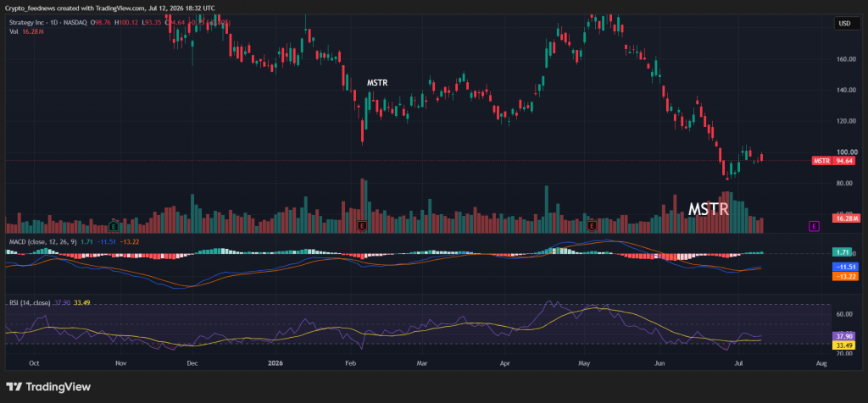
Task: Click the red 16.28M volume axis label
Action: pyautogui.click(x=847, y=218)
